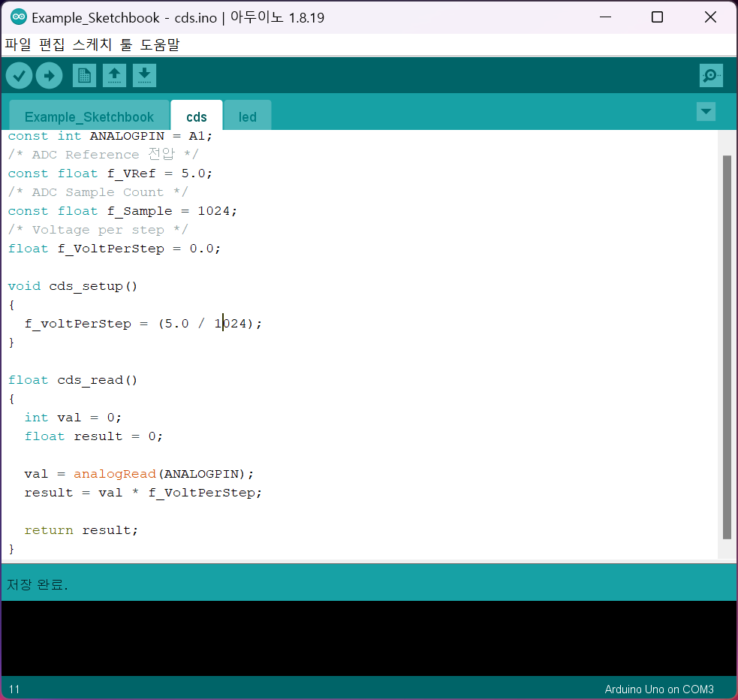Maximize the Arduino IDE window
This screenshot has height=700, width=738.
657,17
